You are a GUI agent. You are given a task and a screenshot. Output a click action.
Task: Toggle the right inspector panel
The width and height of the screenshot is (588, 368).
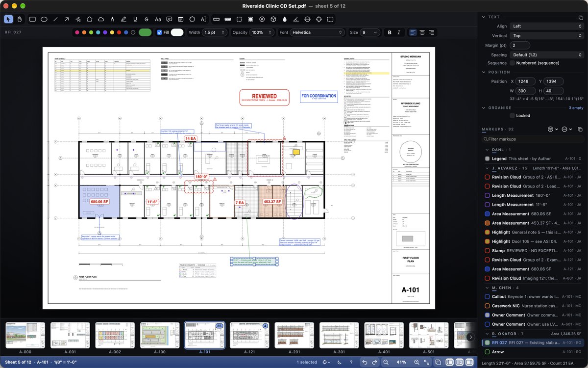[470, 362]
